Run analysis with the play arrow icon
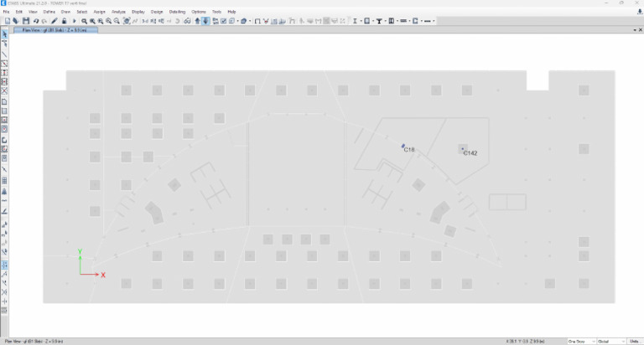This screenshot has height=345, width=644. [75, 21]
